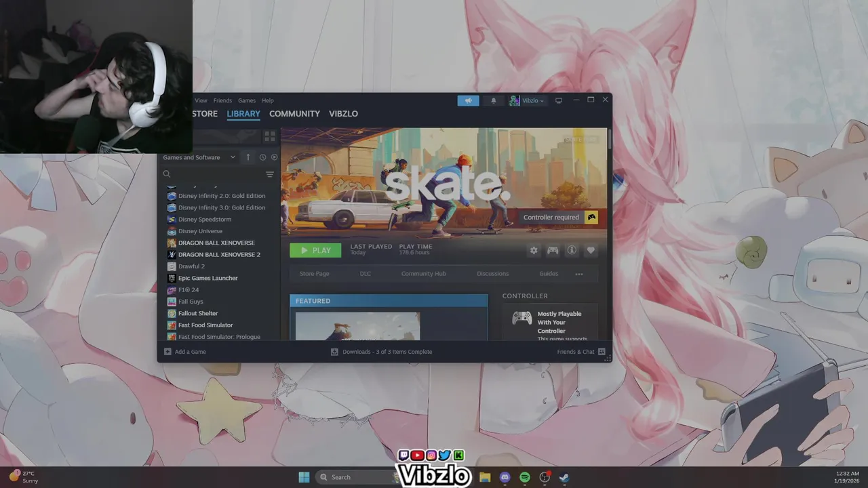Click the featured news thumbnail image
The width and height of the screenshot is (868, 488).
click(x=357, y=326)
